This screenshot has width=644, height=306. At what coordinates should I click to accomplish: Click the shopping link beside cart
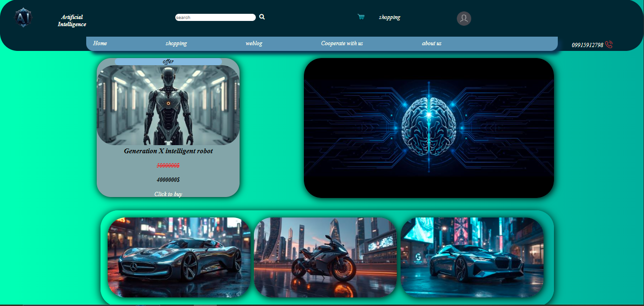389,17
